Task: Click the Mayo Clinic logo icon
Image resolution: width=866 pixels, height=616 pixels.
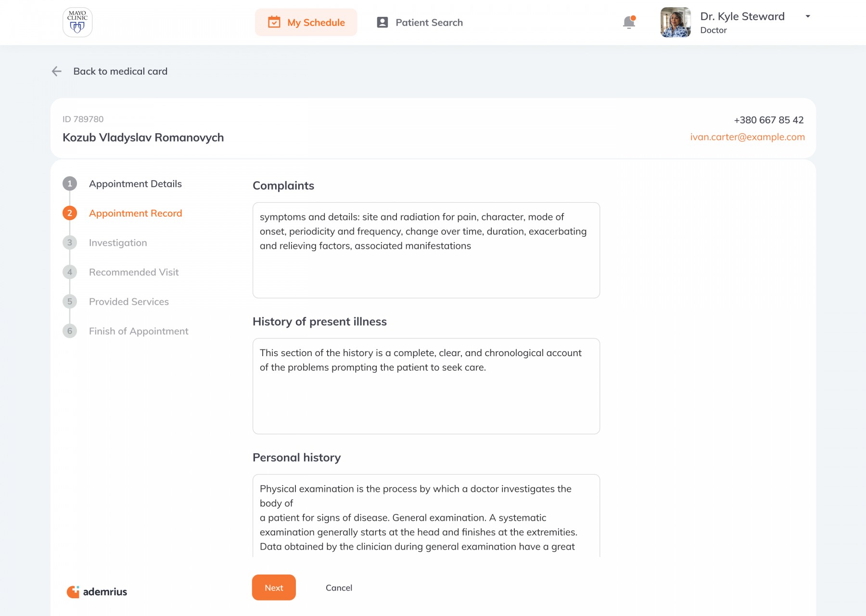Action: tap(77, 23)
